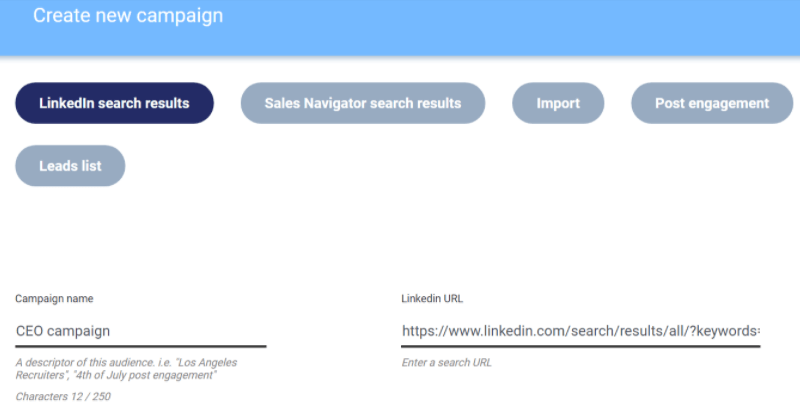This screenshot has height=410, width=800.
Task: Click the audience descriptor helper text
Action: (x=126, y=369)
